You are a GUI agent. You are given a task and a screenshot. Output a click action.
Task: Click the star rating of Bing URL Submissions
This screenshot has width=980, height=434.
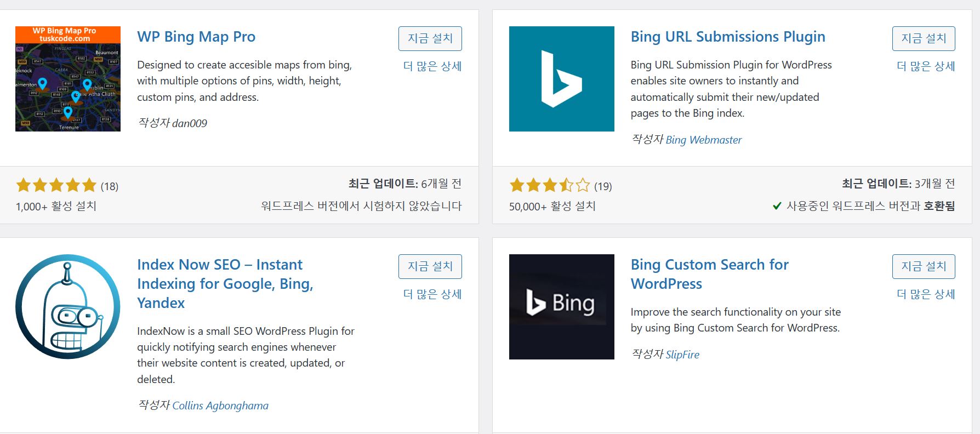[550, 185]
